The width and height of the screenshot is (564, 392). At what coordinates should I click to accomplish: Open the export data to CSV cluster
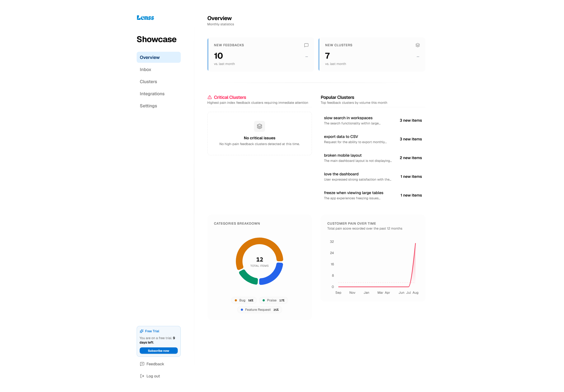click(373, 139)
